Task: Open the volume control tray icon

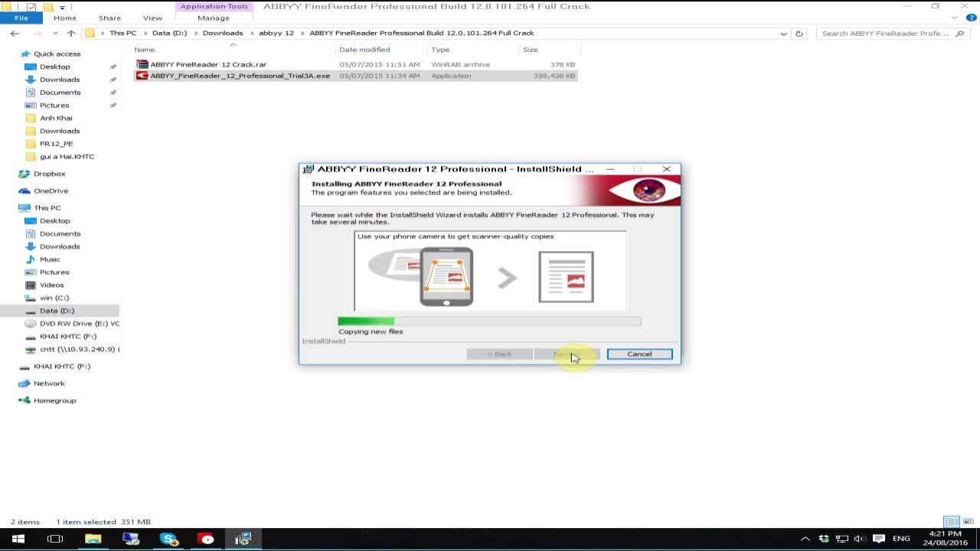Action: point(859,540)
